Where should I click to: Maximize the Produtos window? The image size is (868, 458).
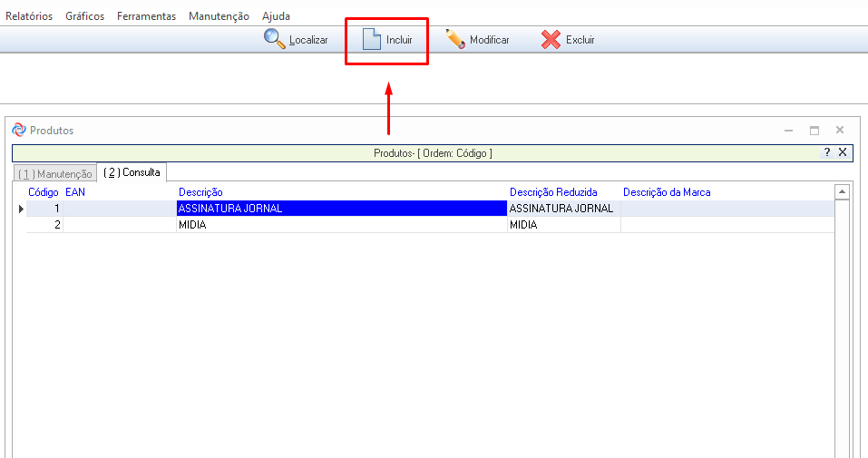(814, 131)
